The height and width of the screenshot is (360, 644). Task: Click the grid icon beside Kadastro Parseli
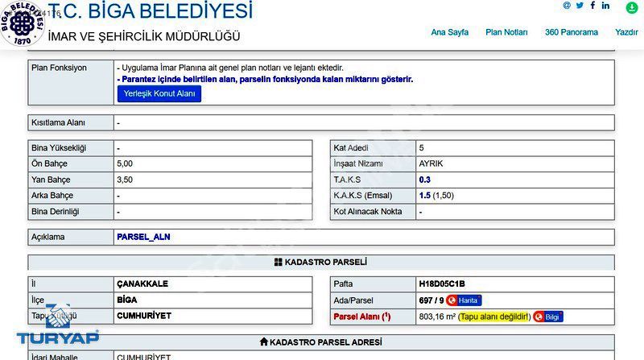(278, 262)
